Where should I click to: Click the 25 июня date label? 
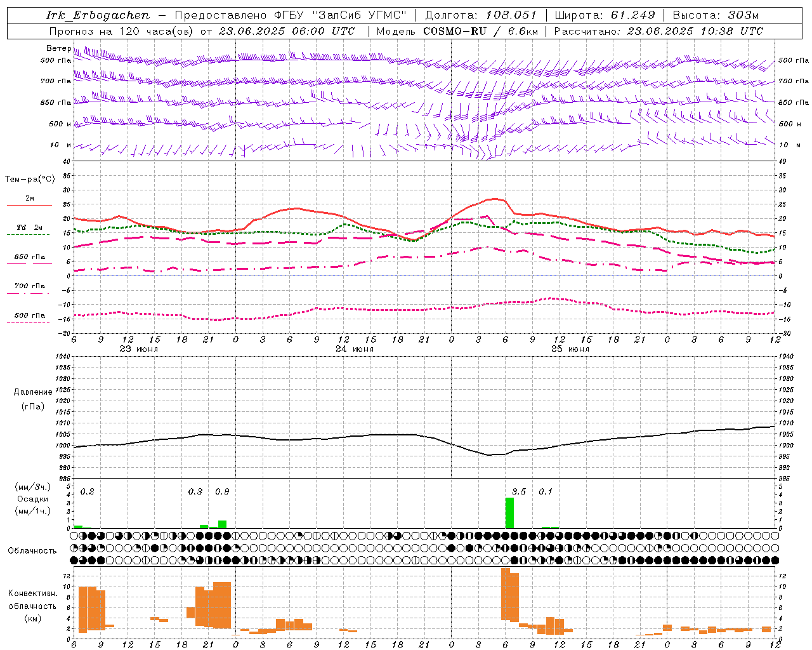[x=570, y=349]
